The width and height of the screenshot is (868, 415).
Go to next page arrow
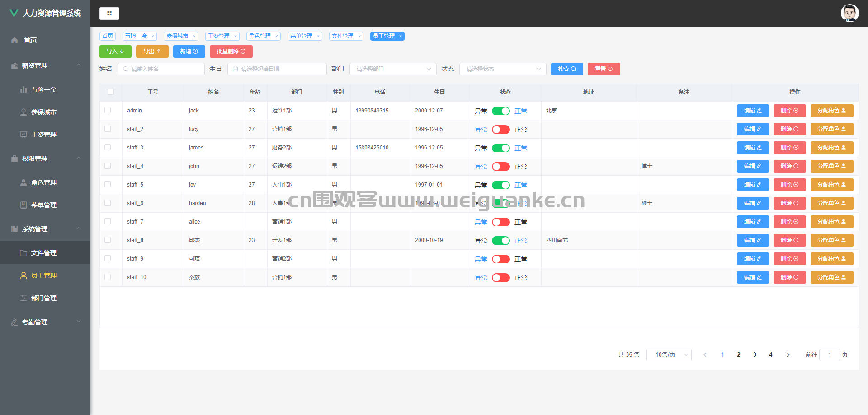788,354
